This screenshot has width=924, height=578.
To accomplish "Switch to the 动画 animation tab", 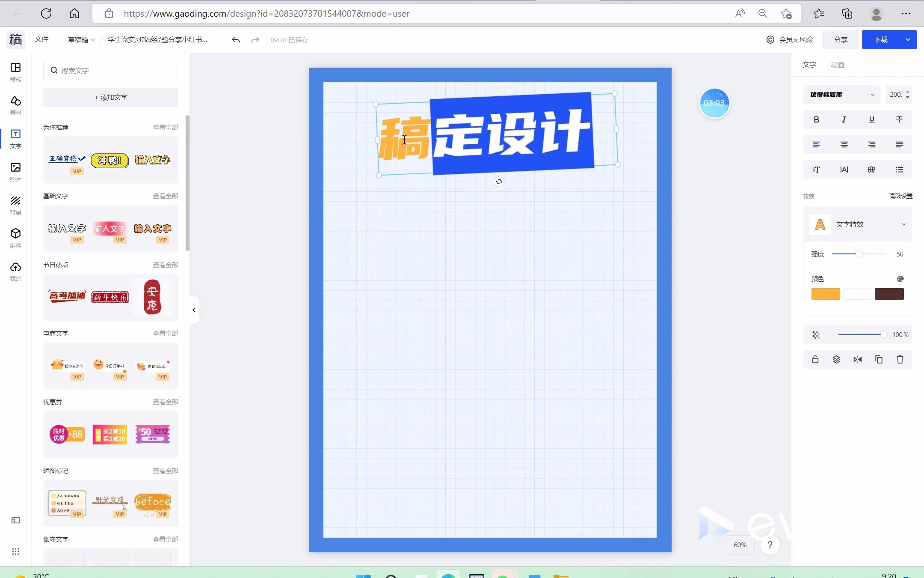I will point(837,65).
